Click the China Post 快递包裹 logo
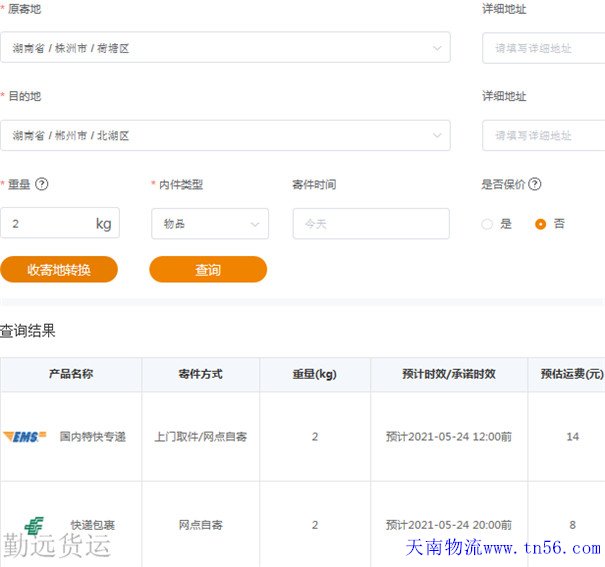Viewport: 605px width, 567px height. tap(34, 524)
